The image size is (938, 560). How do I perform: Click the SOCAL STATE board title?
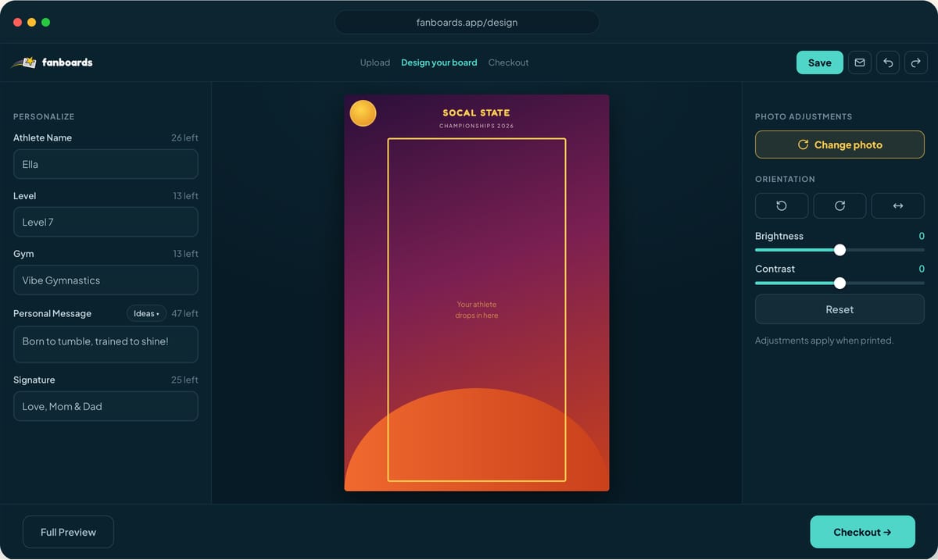pos(476,113)
